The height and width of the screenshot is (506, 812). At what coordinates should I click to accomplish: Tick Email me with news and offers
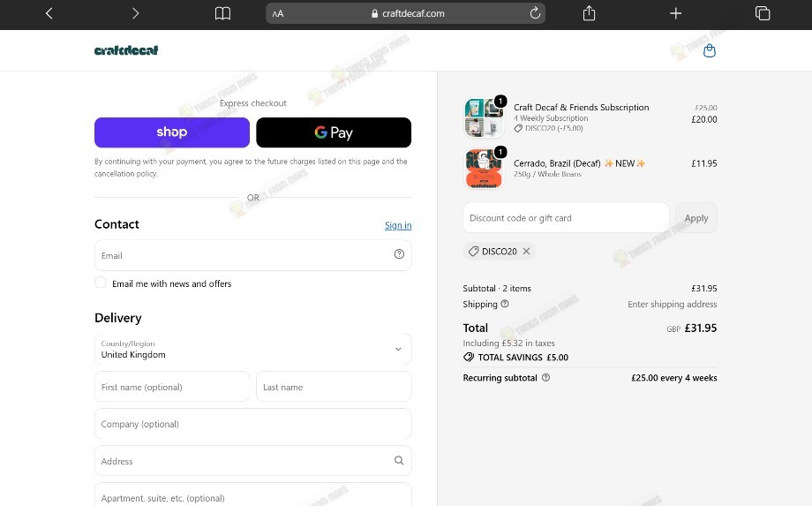pos(101,283)
